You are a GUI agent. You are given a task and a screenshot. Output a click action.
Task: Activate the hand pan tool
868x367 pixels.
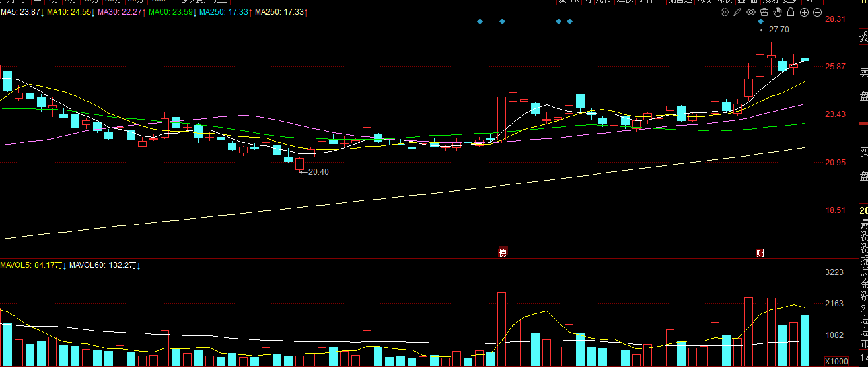click(x=778, y=12)
